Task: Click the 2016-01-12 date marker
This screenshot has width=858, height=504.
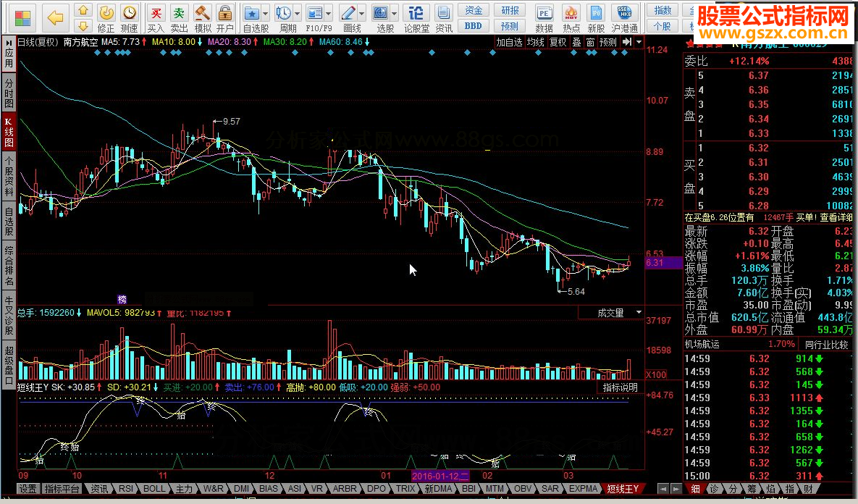Action: pyautogui.click(x=440, y=476)
